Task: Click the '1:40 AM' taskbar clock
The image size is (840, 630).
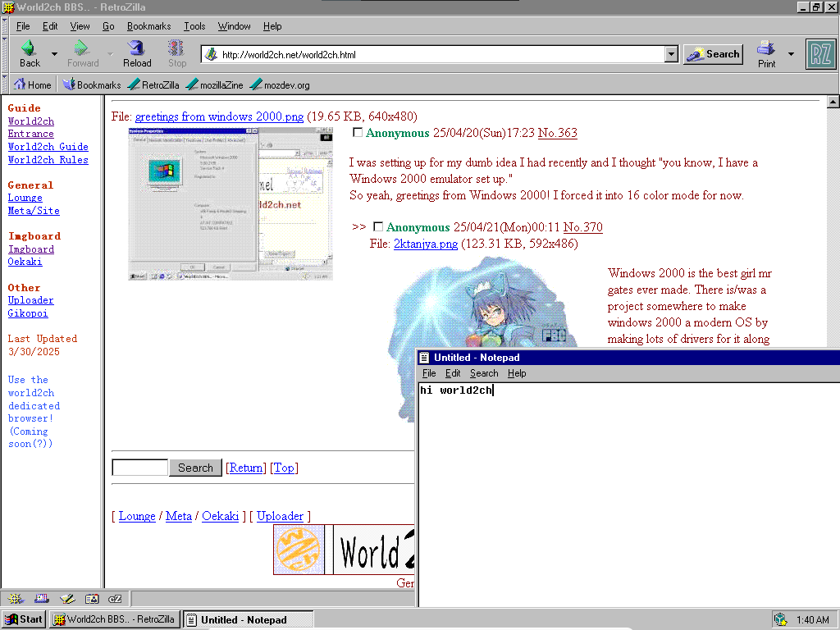Action: pyautogui.click(x=812, y=620)
